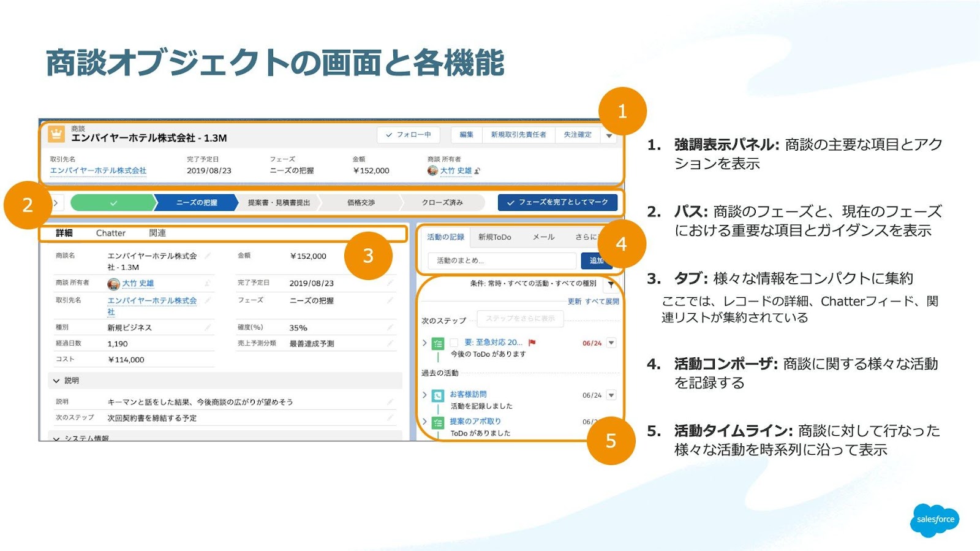Click the green task icon for 提案のアポ取り
980x551 pixels.
pyautogui.click(x=438, y=422)
